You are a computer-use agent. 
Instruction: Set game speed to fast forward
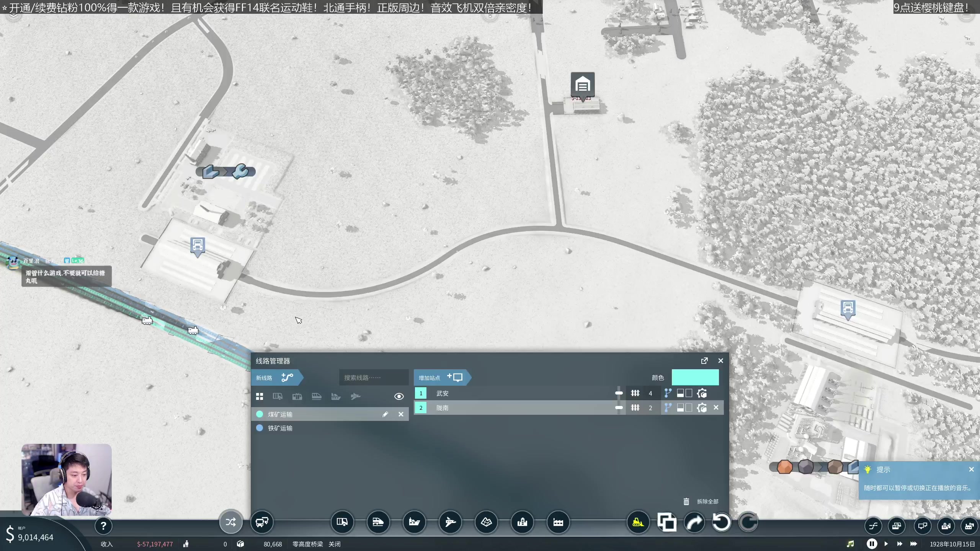[x=900, y=544]
